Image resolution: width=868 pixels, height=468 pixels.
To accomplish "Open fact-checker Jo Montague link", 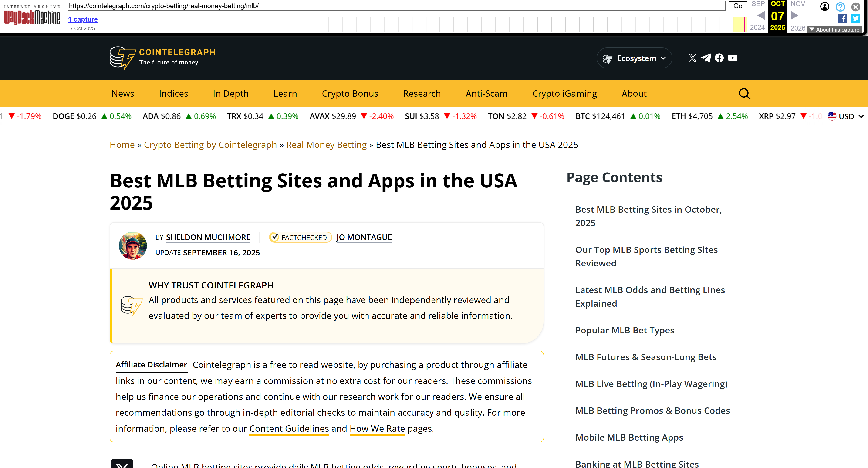I will point(364,237).
